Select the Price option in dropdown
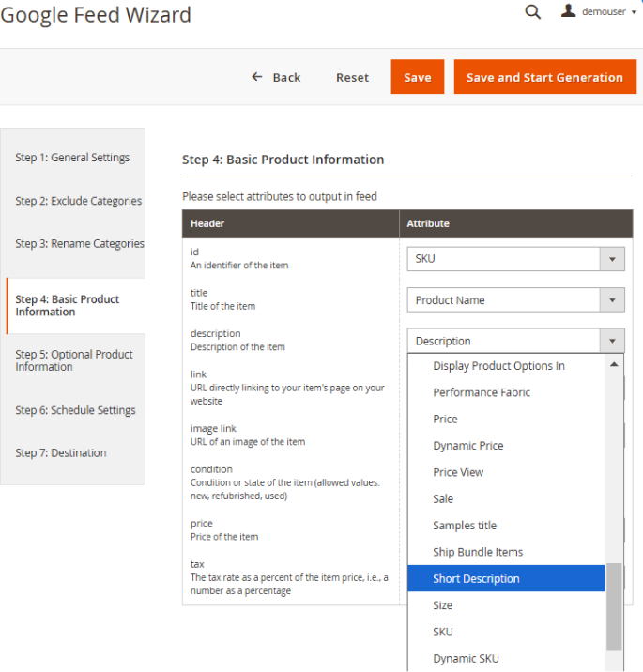Viewport: 643px width, 672px height. 506,420
